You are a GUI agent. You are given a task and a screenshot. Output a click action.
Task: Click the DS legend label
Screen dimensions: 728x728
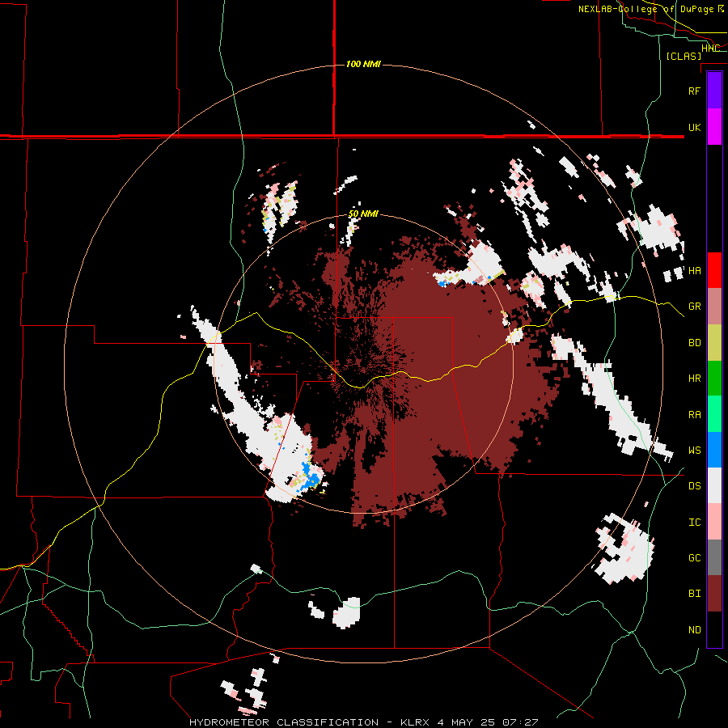pos(694,486)
